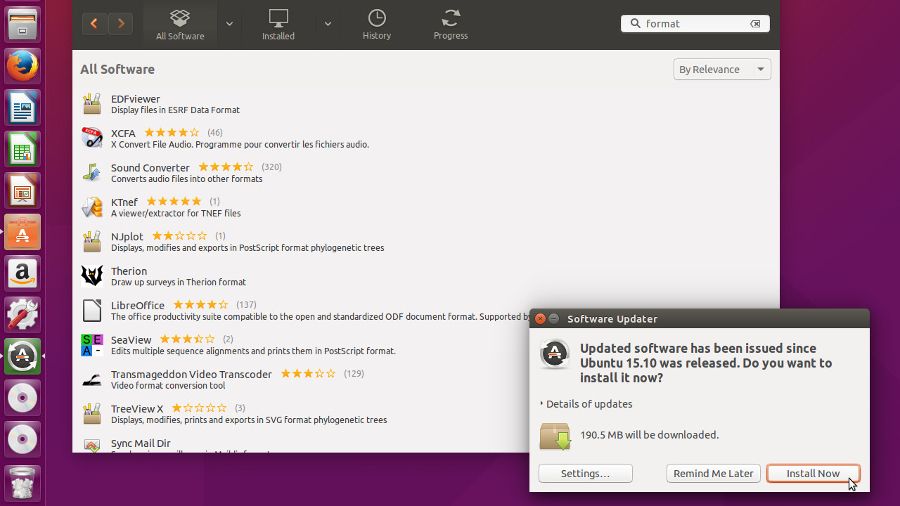The image size is (900, 506).
Task: Click the XCFA application icon
Action: (92, 138)
